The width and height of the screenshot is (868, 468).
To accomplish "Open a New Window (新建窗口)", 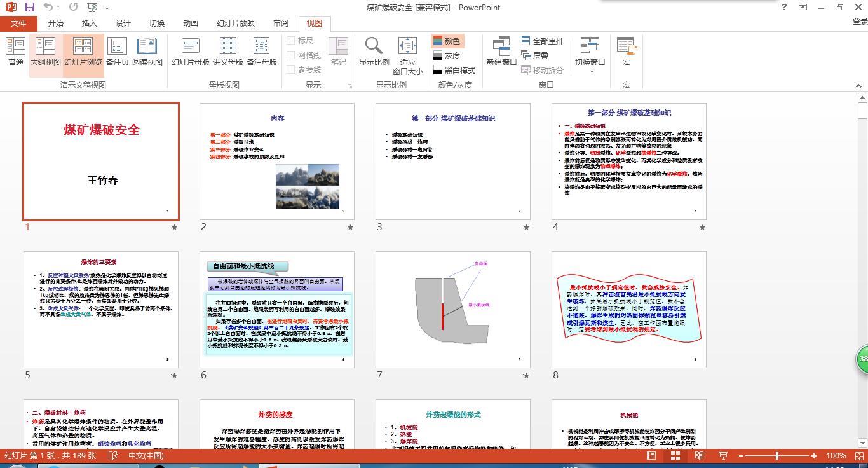I will click(501, 52).
